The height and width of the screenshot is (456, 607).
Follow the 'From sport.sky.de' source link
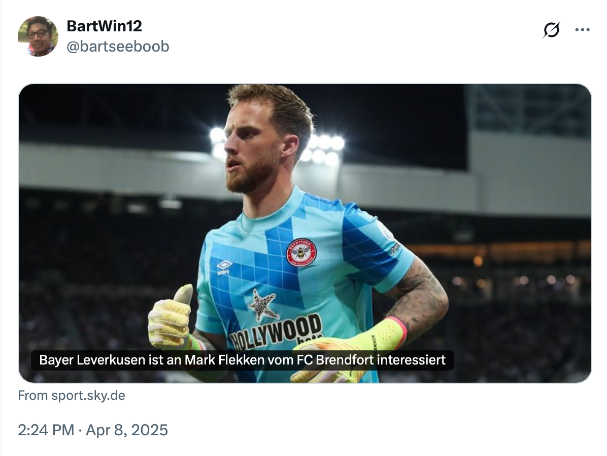(x=72, y=396)
